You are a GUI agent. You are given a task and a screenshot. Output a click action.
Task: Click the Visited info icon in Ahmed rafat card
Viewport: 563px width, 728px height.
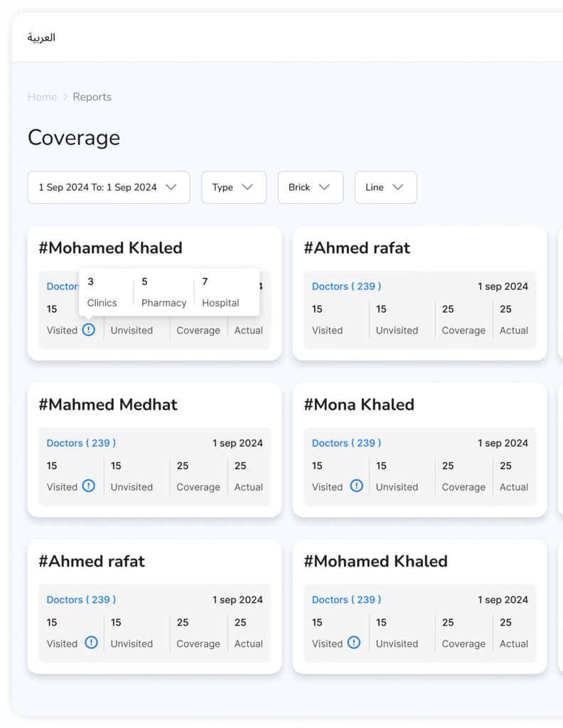click(x=91, y=643)
